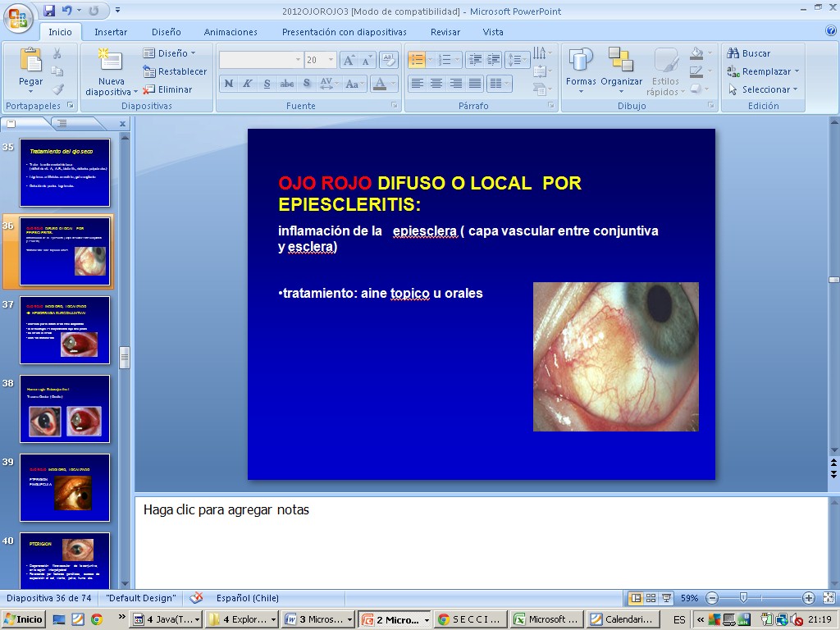Switch to slide sorter view
The width and height of the screenshot is (840, 630).
pyautogui.click(x=651, y=598)
